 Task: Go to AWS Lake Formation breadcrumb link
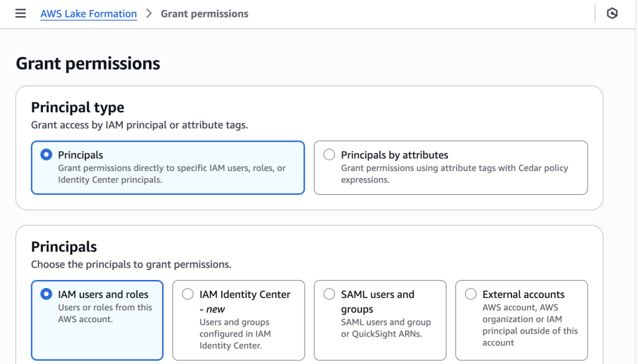[88, 14]
